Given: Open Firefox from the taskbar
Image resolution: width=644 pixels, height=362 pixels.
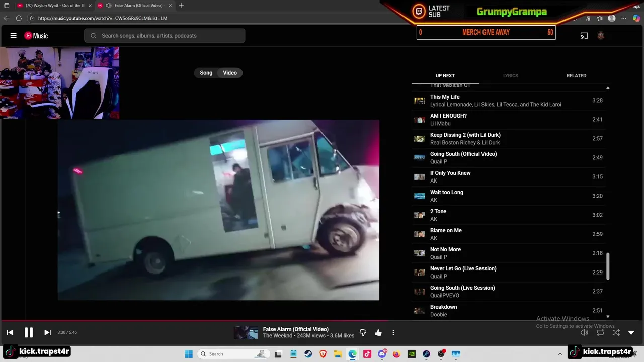Looking at the screenshot, I should 397,354.
